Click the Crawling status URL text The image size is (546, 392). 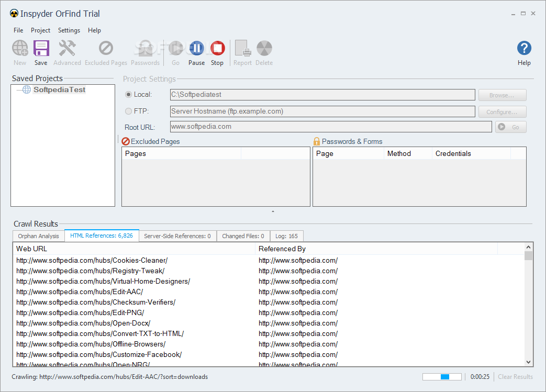[x=110, y=377]
